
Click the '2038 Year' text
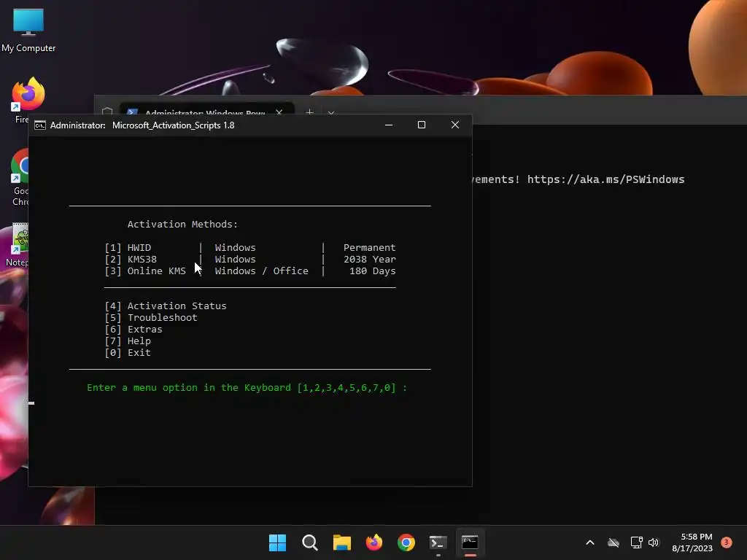370,260
